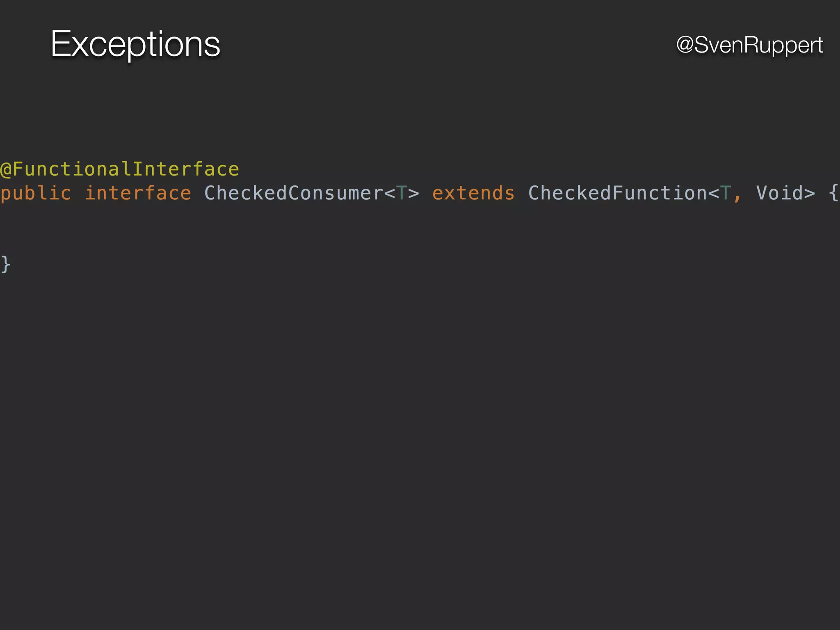
Task: Click the closing angle bracket before extends
Action: [413, 194]
